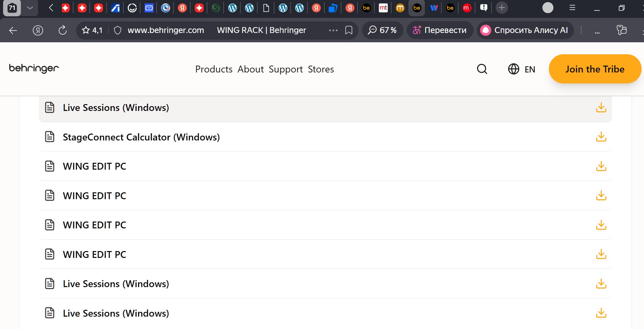Open the Yandex home button
The image size is (644, 329).
click(38, 31)
